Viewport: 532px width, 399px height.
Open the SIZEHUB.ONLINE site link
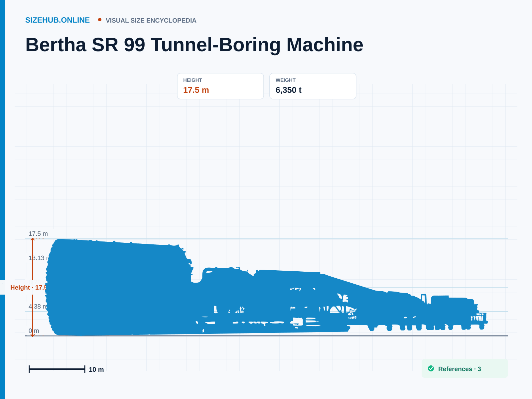point(58,20)
